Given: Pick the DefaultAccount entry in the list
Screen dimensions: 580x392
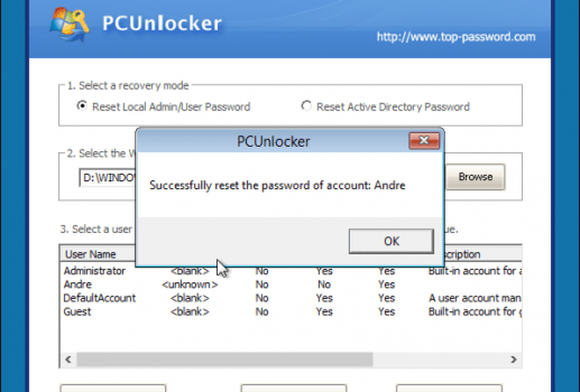Looking at the screenshot, I should point(100,298).
